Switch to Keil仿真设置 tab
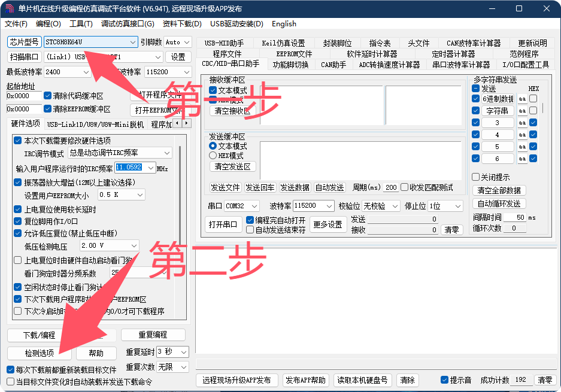561x392 pixels. click(x=283, y=43)
